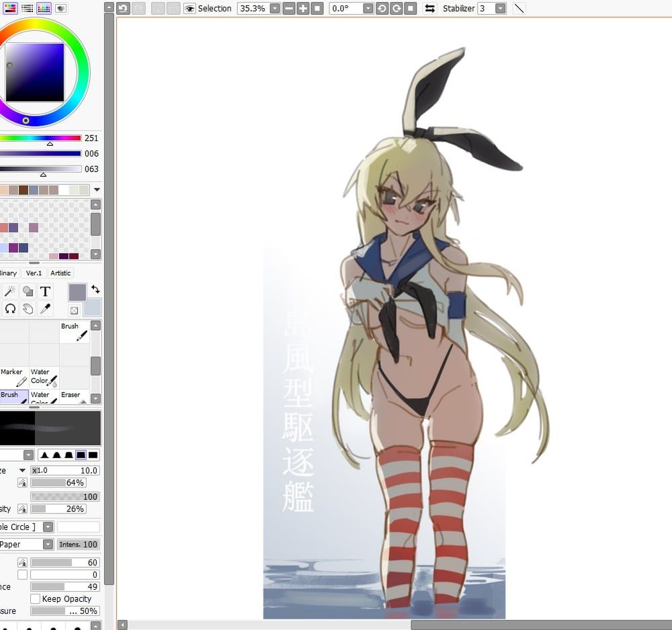The width and height of the screenshot is (672, 630).
Task: Select the Magic Wand tool
Action: 10,291
